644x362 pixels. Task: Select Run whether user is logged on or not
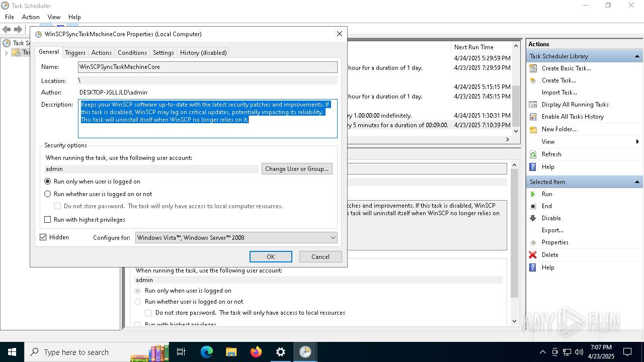(x=99, y=194)
